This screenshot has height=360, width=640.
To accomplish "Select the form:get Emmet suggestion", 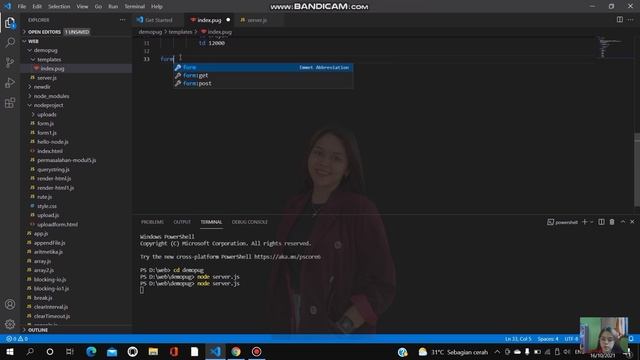I will coord(263,76).
